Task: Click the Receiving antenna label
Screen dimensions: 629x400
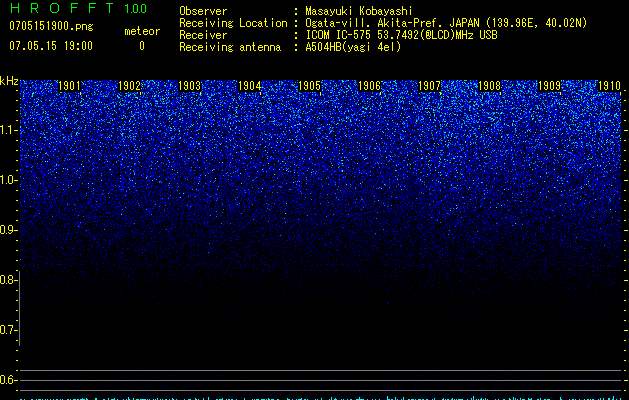Action: 230,47
